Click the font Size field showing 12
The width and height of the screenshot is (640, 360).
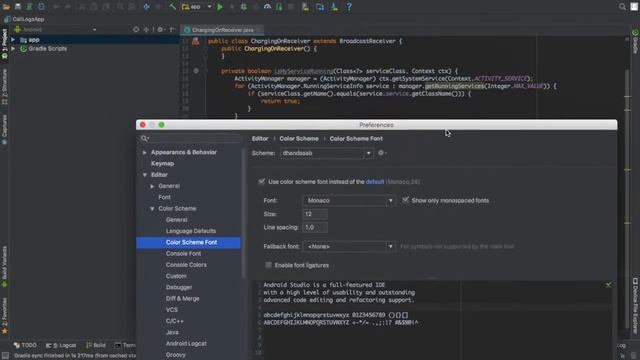(315, 214)
